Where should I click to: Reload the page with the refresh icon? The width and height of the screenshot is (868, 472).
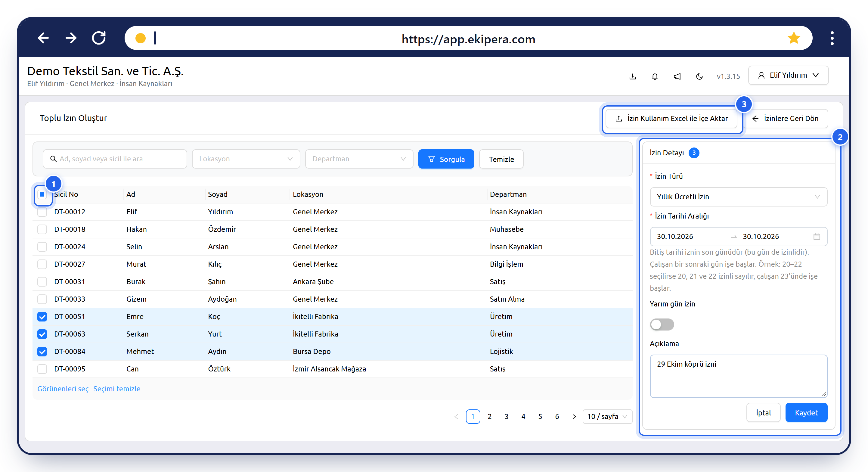point(99,38)
